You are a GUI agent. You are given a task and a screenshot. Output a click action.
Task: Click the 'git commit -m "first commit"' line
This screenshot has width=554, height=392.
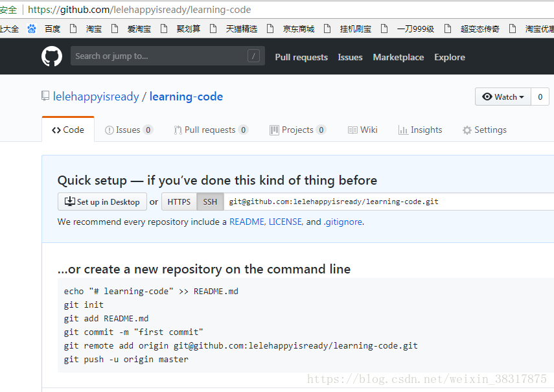click(x=133, y=332)
